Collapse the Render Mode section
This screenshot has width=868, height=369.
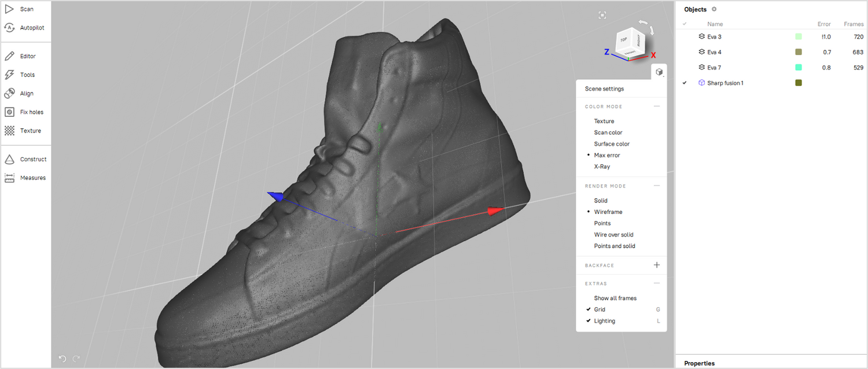click(657, 186)
